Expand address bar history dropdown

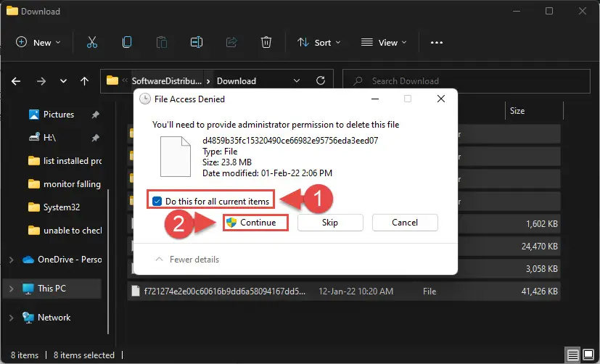(x=297, y=80)
